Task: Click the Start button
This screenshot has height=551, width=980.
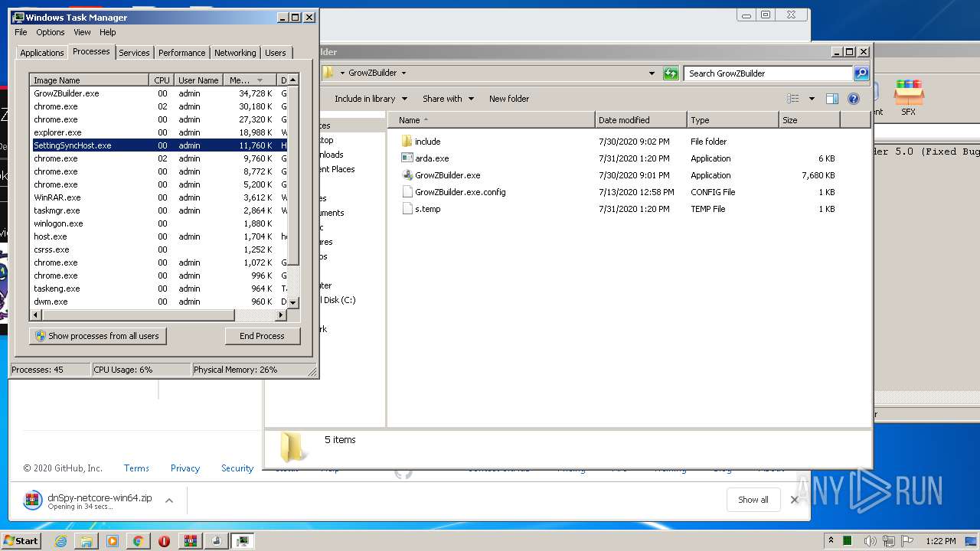Action: coord(21,541)
